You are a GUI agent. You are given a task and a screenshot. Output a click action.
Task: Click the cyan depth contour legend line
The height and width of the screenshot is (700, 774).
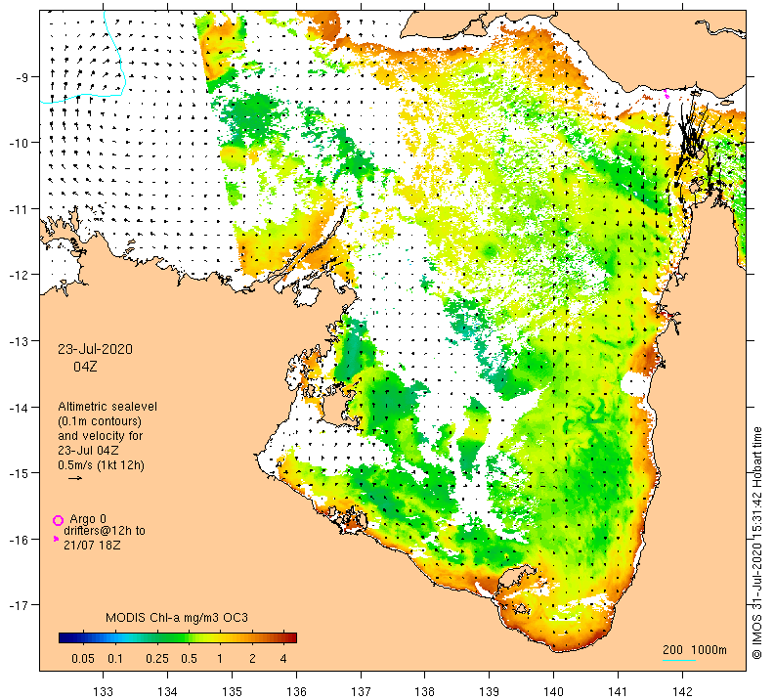679,660
